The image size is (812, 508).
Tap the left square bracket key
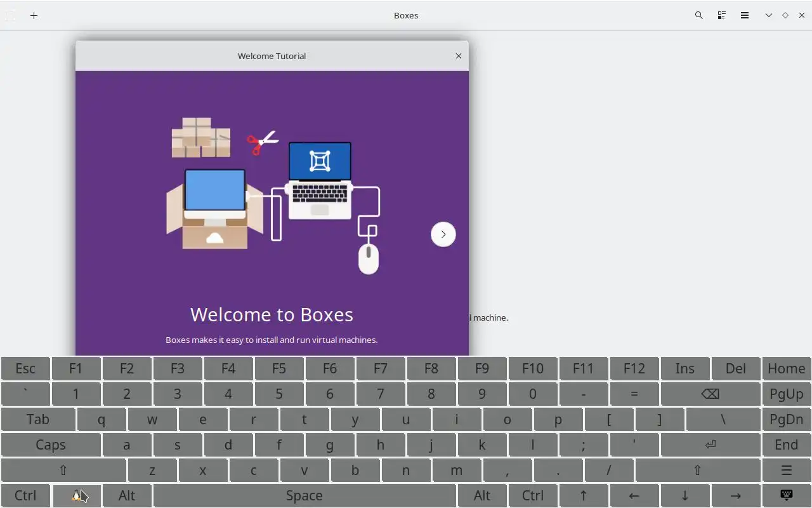(x=609, y=419)
